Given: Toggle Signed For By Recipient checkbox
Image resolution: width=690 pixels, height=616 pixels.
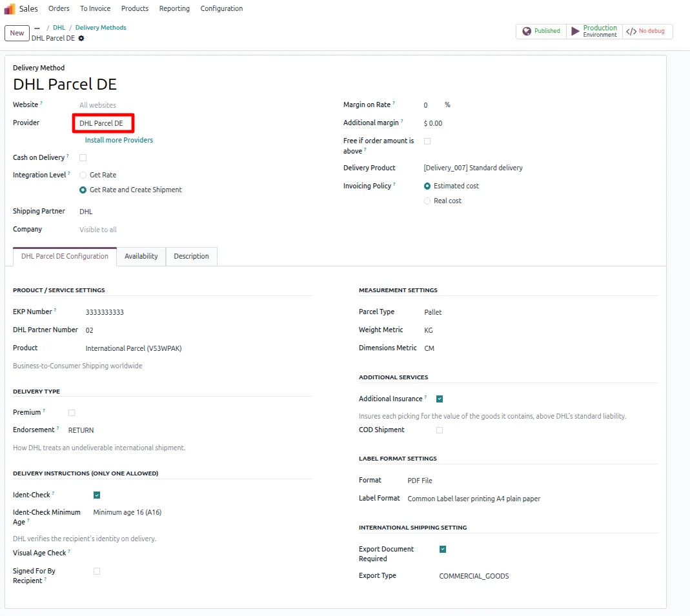Looking at the screenshot, I should [x=97, y=571].
